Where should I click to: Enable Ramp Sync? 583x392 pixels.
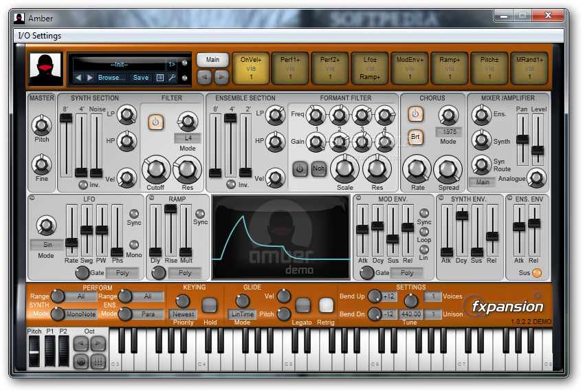[200, 213]
